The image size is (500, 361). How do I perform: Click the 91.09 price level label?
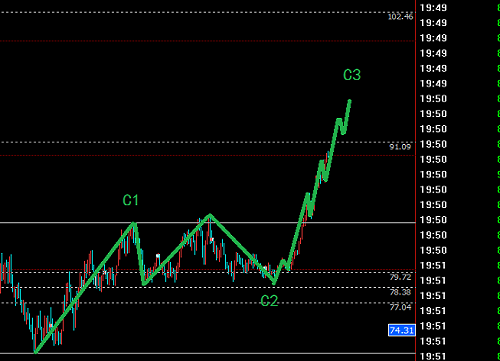click(x=400, y=147)
